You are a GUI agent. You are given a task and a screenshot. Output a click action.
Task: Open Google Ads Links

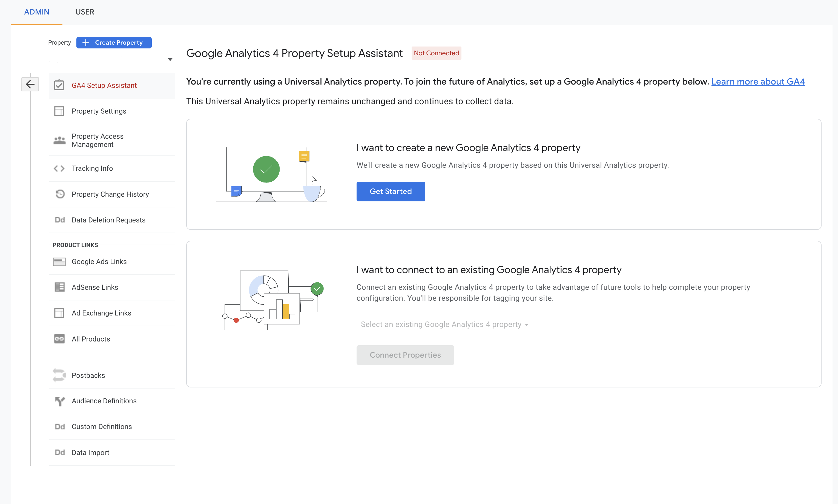[112, 262]
